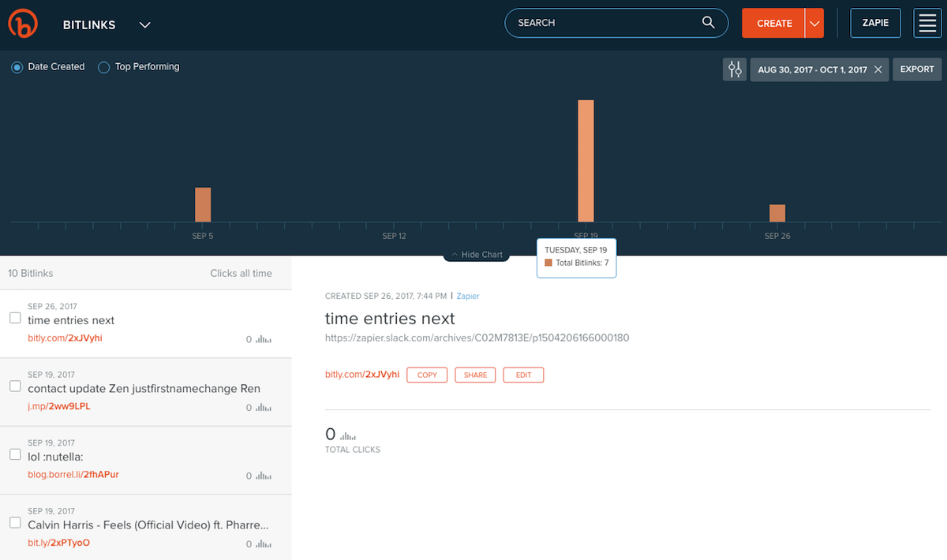
Task: Open the filter sliders icon
Action: pos(735,69)
